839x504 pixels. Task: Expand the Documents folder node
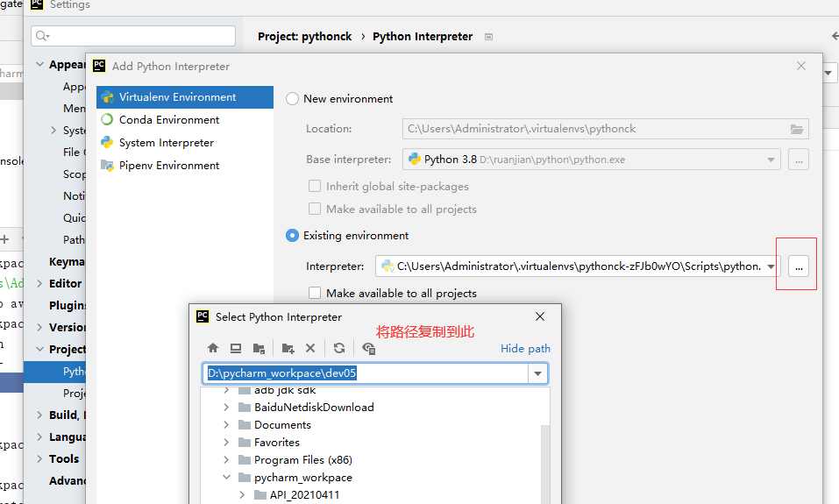[x=226, y=425]
